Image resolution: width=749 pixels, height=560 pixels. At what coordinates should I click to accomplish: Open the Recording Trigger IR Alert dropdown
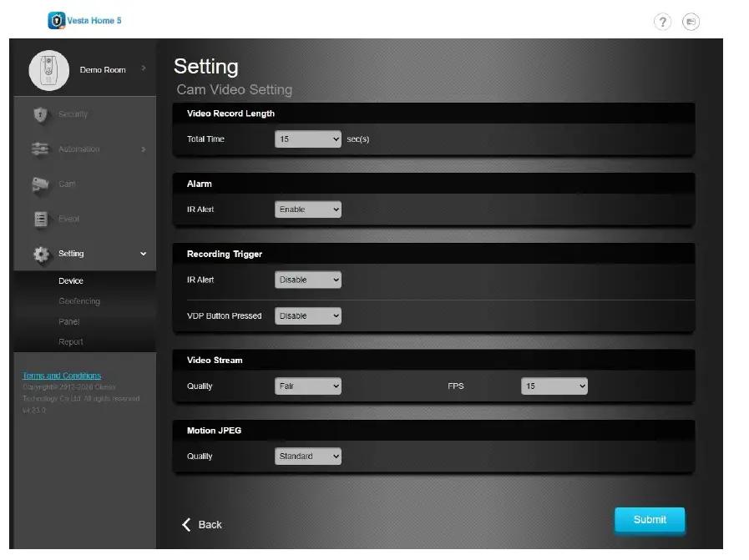coord(307,280)
